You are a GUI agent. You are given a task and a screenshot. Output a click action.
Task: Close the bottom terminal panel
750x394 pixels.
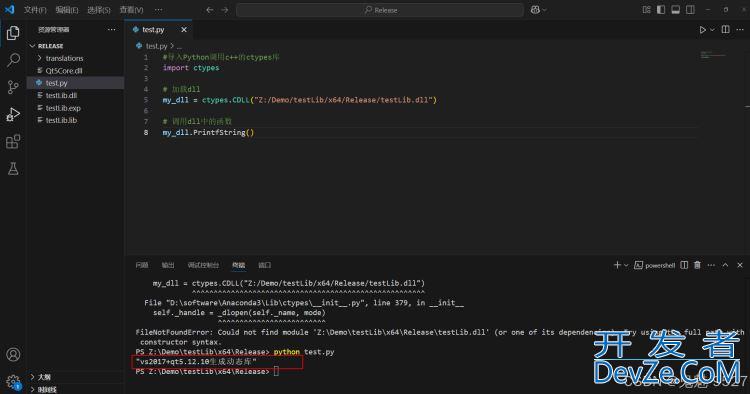740,265
